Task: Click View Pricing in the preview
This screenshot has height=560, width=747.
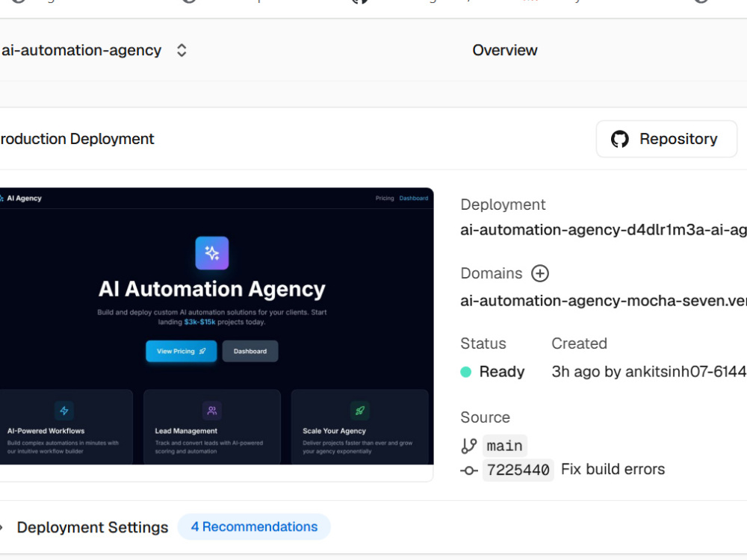Action: [x=181, y=352]
